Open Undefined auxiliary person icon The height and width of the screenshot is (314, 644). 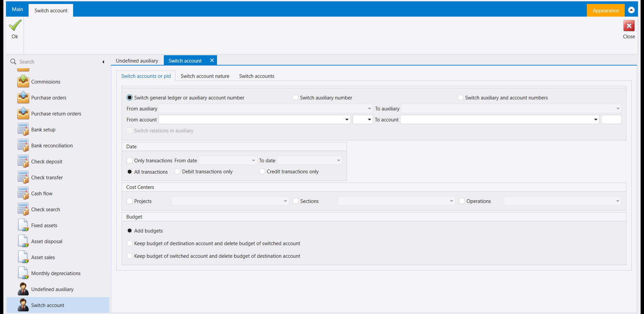tap(23, 289)
